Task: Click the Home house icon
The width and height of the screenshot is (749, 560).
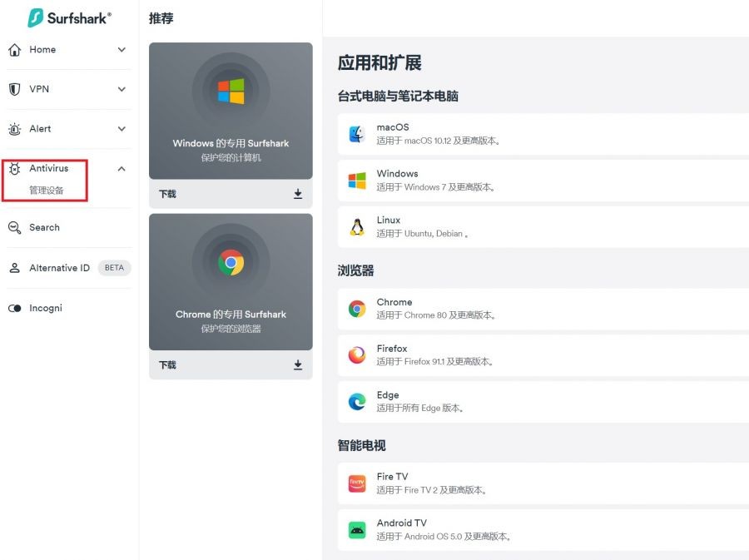Action: point(14,50)
